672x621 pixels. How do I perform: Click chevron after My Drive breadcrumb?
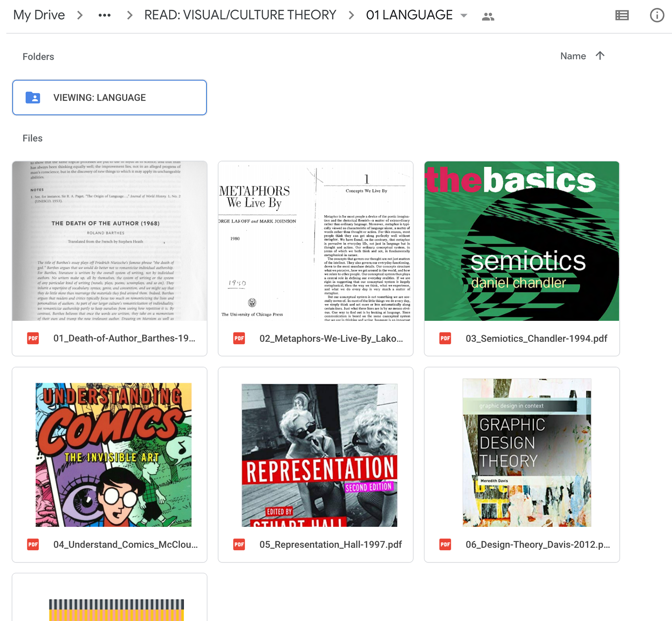80,15
